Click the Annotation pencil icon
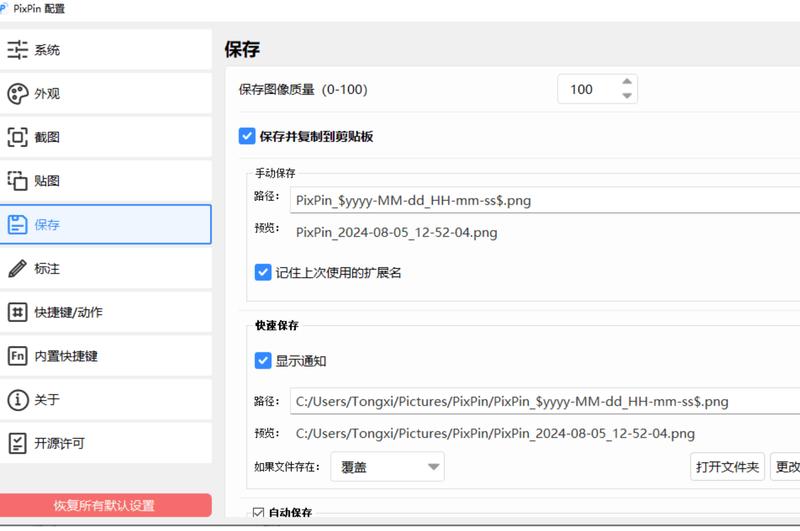Viewport: 800px width, 531px height. tap(17, 268)
